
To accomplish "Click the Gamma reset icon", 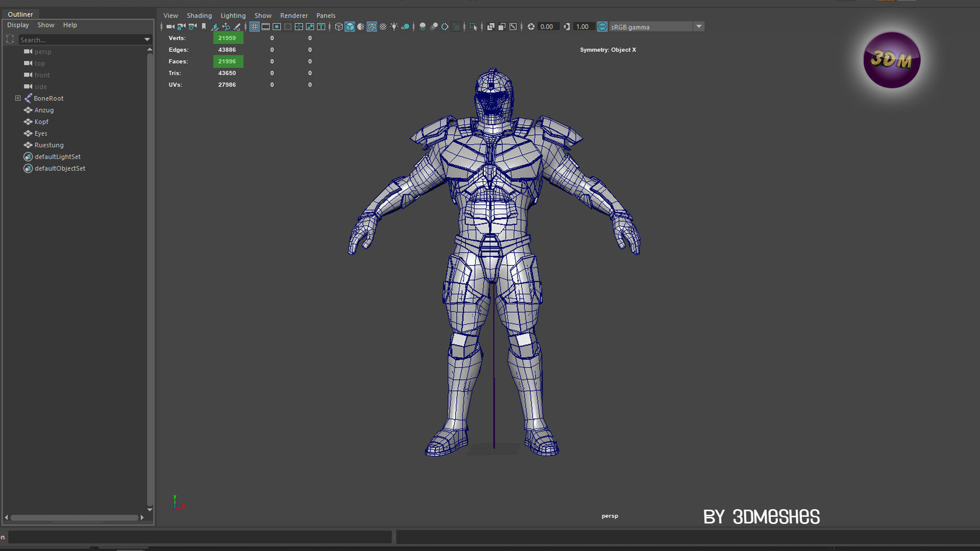I will pyautogui.click(x=567, y=27).
